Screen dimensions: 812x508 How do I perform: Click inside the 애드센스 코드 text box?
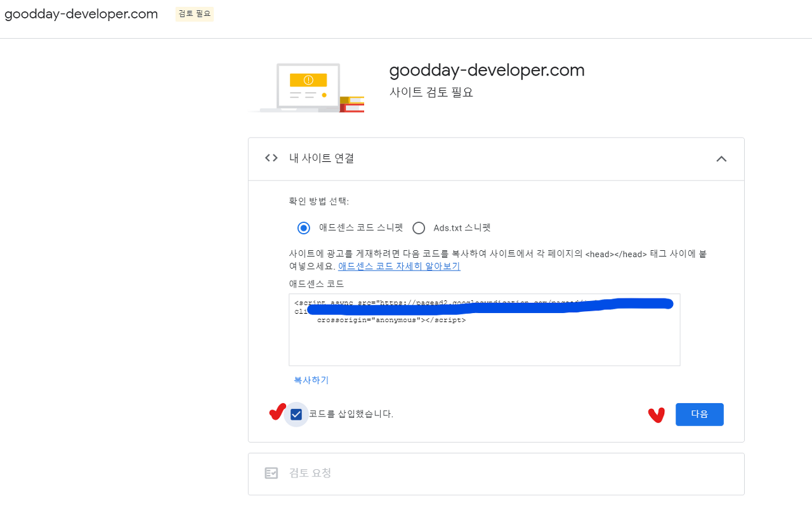point(485,330)
